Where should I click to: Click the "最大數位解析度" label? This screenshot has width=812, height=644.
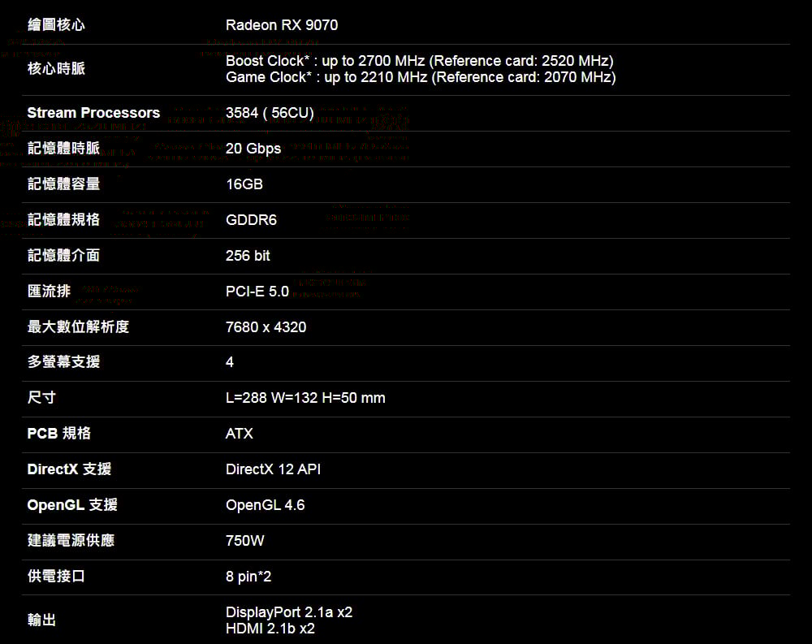click(x=78, y=327)
